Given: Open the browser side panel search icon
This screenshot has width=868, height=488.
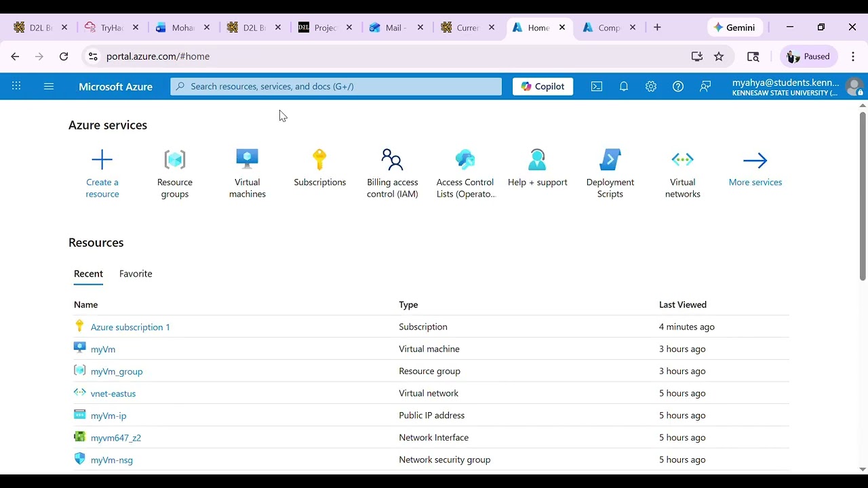Looking at the screenshot, I should click(753, 56).
